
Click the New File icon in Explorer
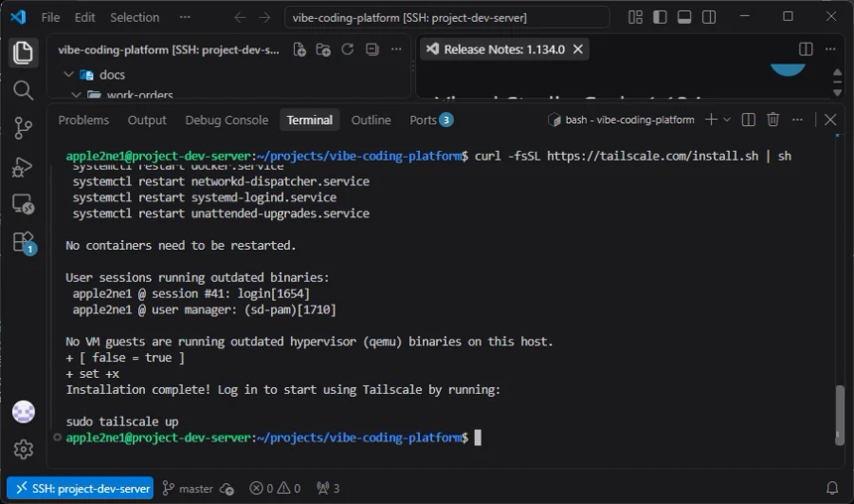(300, 50)
